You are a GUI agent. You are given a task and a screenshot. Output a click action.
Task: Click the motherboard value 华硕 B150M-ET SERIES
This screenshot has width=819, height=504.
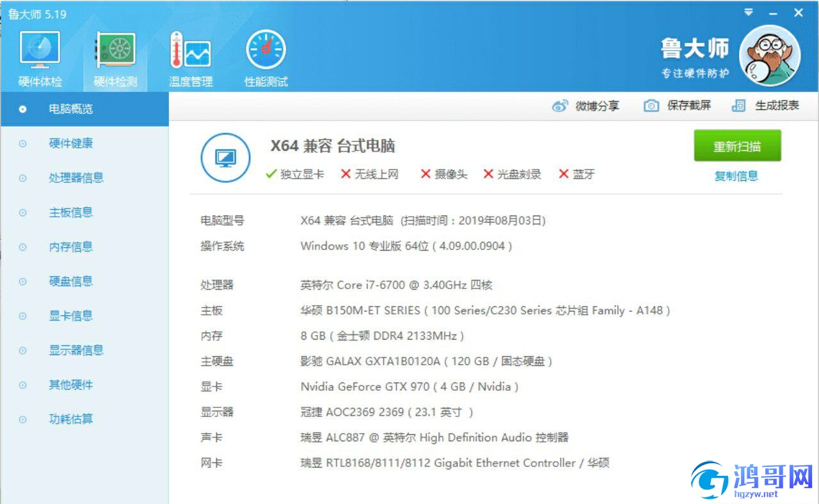(x=485, y=310)
